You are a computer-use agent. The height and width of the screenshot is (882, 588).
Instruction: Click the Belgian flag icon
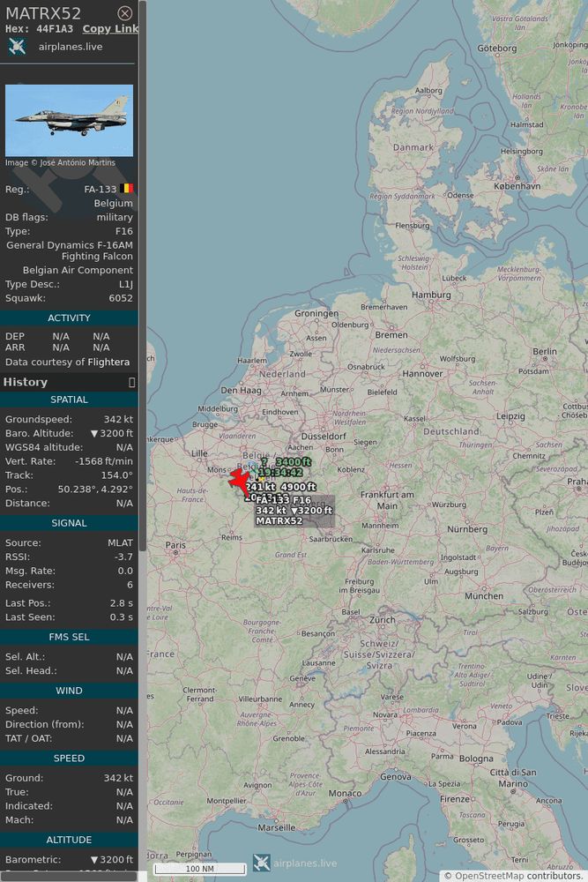[x=126, y=189]
